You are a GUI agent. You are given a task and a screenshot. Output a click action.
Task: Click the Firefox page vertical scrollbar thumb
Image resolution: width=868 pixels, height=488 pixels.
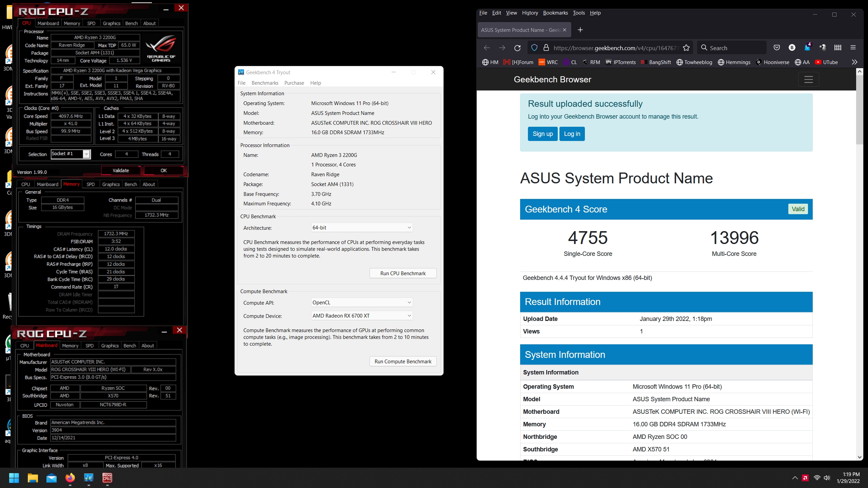coord(860,109)
